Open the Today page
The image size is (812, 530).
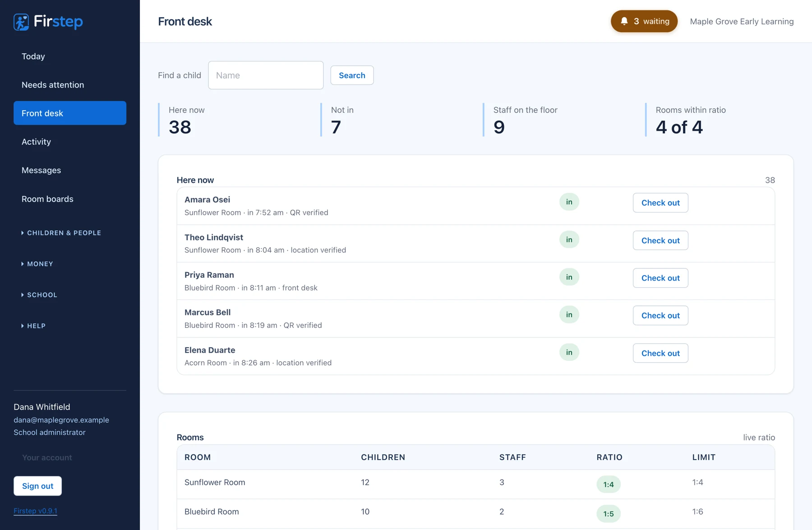70,56
